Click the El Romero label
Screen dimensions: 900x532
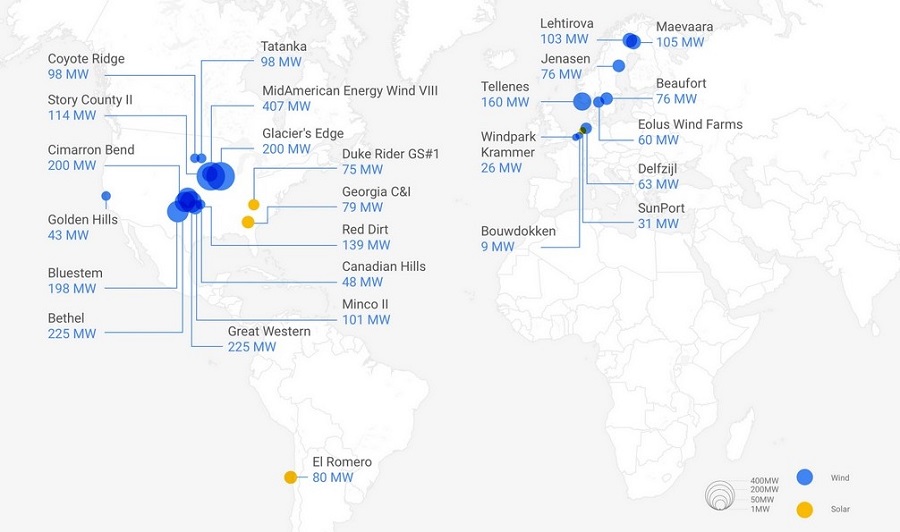pyautogui.click(x=342, y=462)
